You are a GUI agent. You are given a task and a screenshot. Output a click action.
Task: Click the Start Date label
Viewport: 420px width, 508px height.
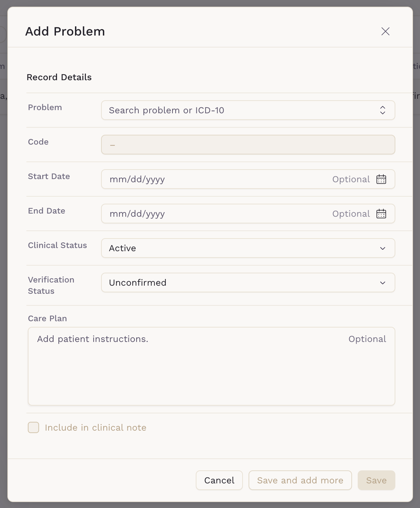click(x=49, y=176)
